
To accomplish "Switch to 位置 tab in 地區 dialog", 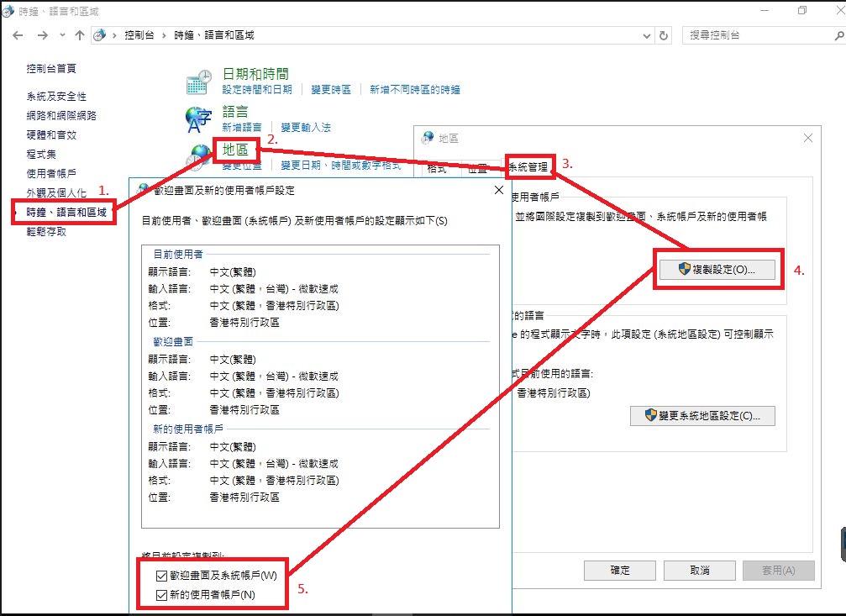I will pyautogui.click(x=477, y=168).
